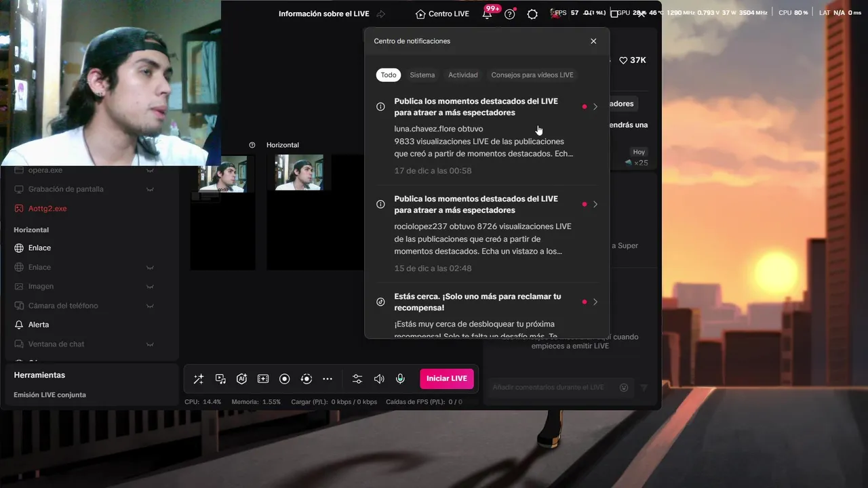868x488 pixels.
Task: Open the three-dot more tools menu
Action: (x=328, y=379)
